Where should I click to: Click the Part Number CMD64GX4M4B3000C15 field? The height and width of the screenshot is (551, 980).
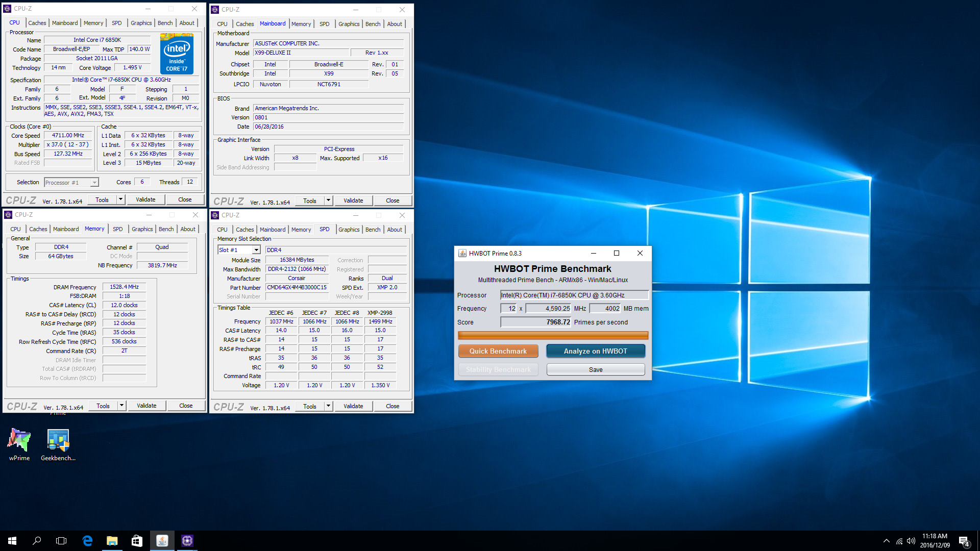point(297,287)
